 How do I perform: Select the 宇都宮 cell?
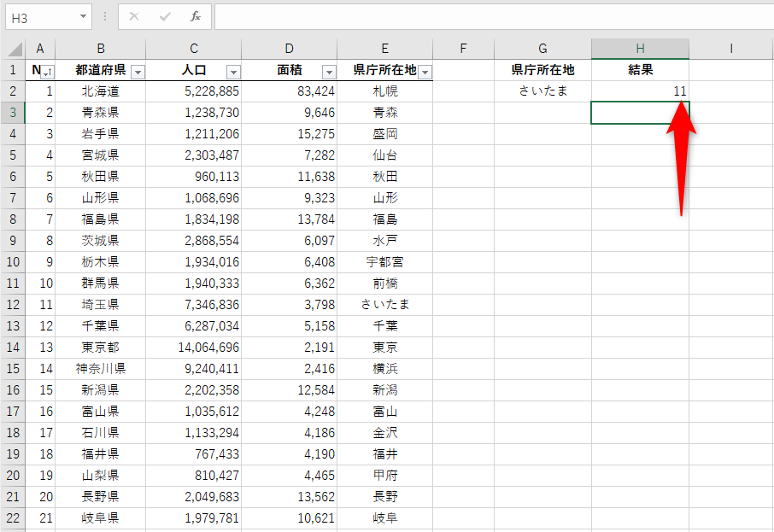click(385, 261)
